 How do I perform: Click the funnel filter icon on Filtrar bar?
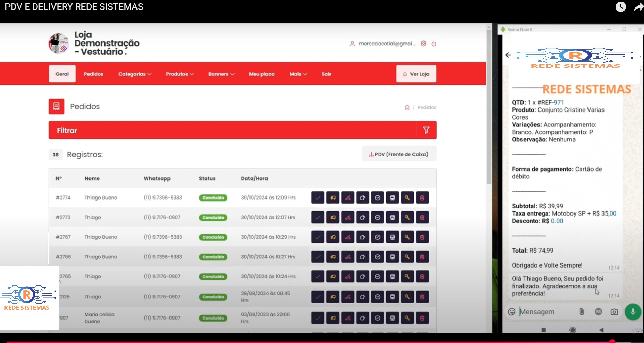[426, 130]
